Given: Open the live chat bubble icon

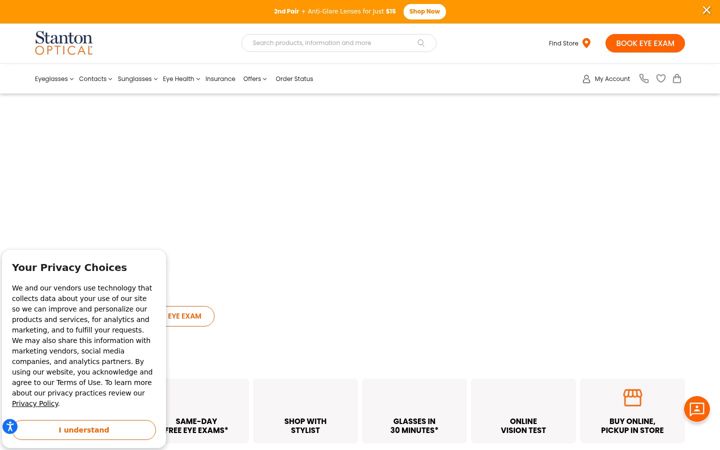Looking at the screenshot, I should pyautogui.click(x=697, y=409).
